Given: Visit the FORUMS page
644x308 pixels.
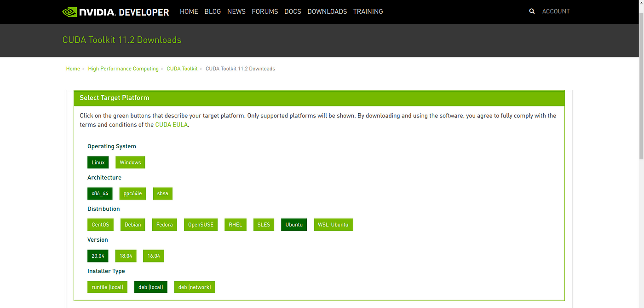Looking at the screenshot, I should pyautogui.click(x=265, y=12).
